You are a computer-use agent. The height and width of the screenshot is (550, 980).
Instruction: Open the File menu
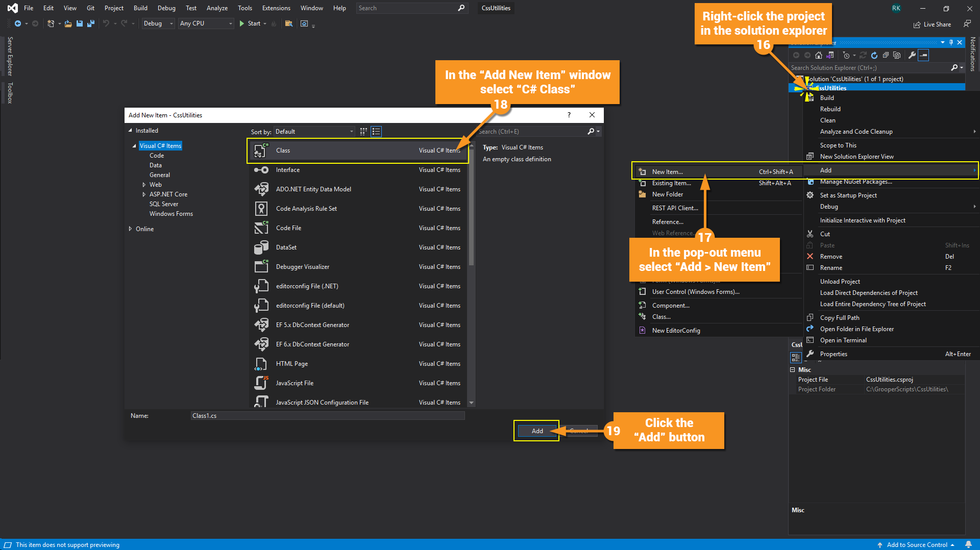(x=29, y=8)
